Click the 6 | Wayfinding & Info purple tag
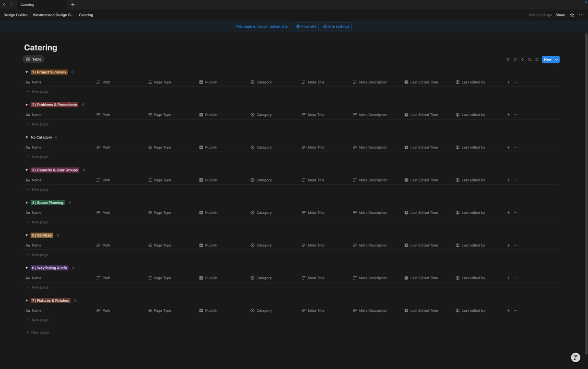This screenshot has height=369, width=588. pos(49,268)
